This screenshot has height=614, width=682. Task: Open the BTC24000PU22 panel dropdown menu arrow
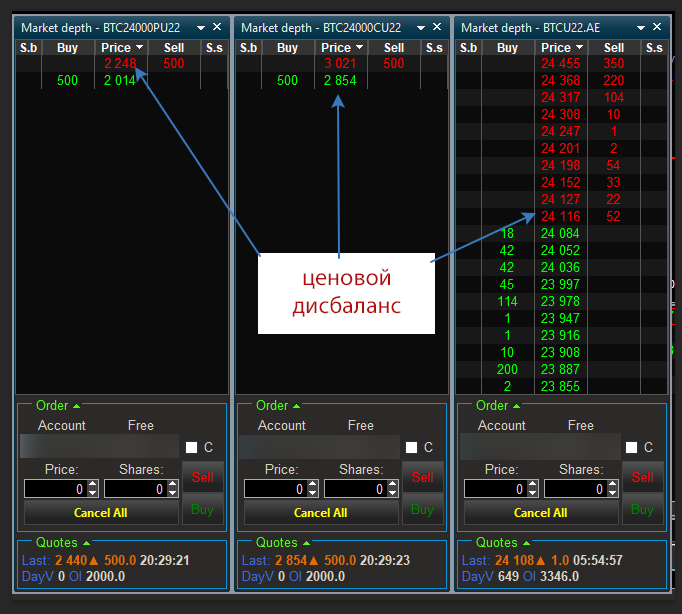click(x=201, y=28)
